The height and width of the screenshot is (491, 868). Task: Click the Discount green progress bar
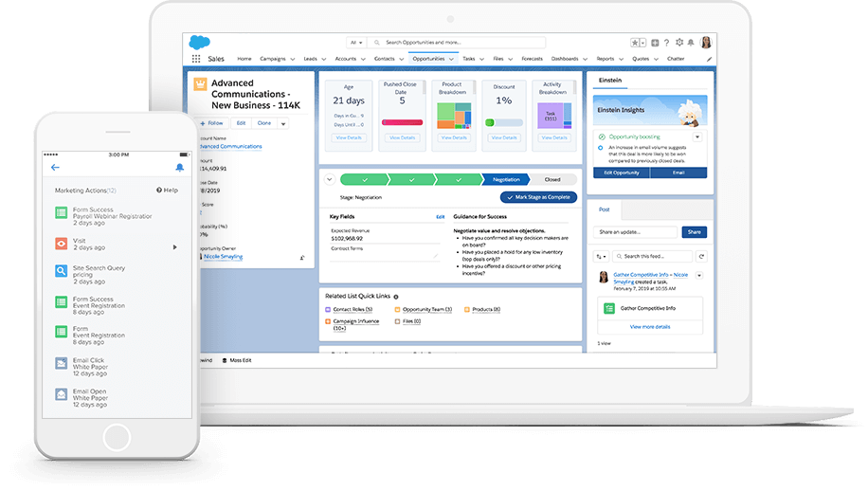[504, 122]
